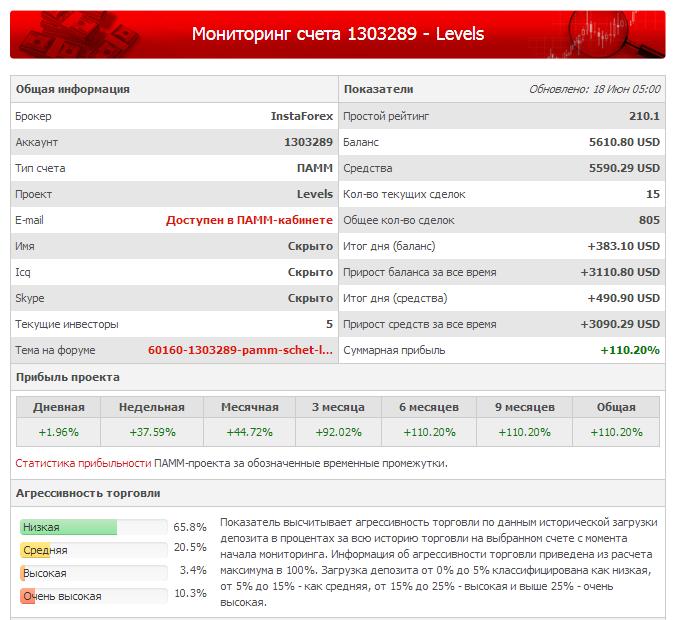This screenshot has width=674, height=620.
Task: Click the 'Прибыль проекта' section header
Action: point(68,378)
